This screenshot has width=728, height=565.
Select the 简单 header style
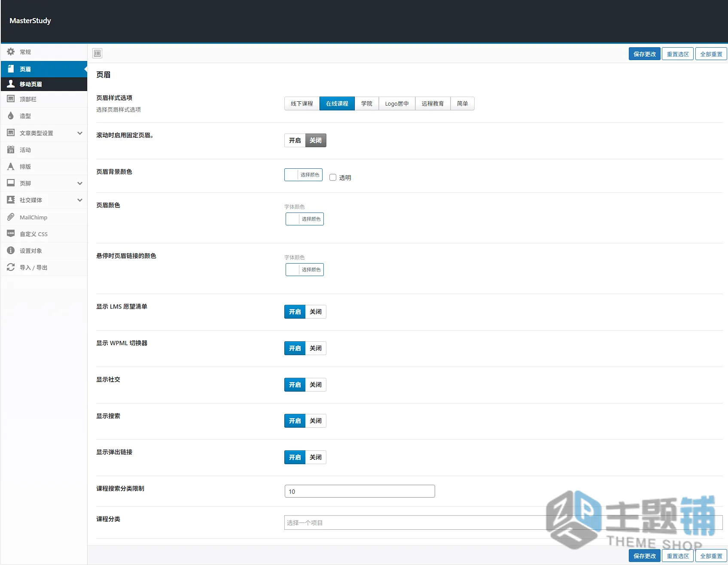pos(463,103)
